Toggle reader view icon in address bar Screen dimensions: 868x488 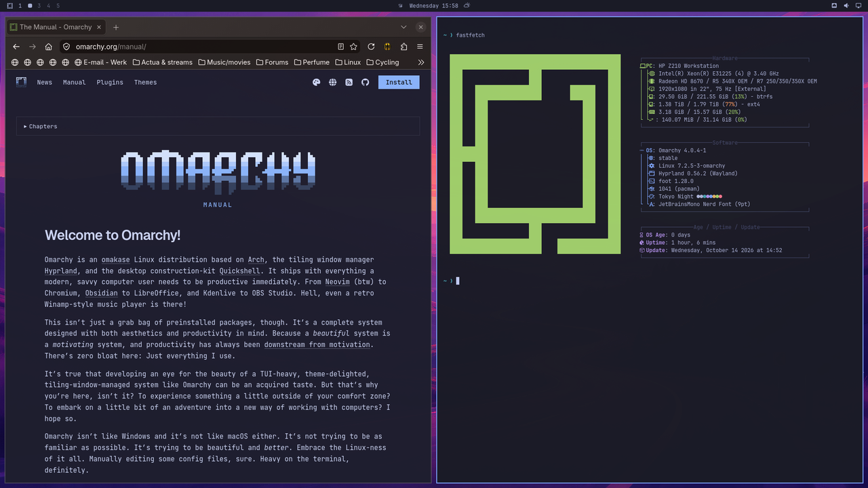tap(340, 47)
